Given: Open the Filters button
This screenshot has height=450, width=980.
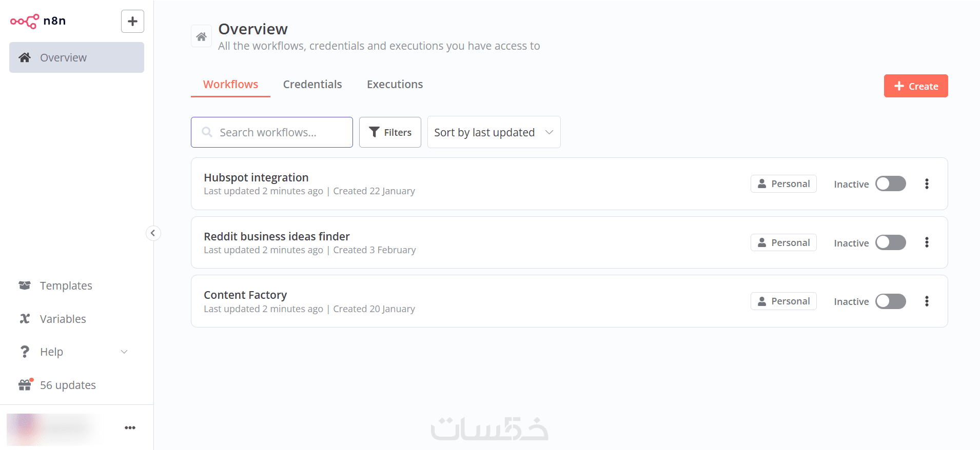Looking at the screenshot, I should point(390,132).
